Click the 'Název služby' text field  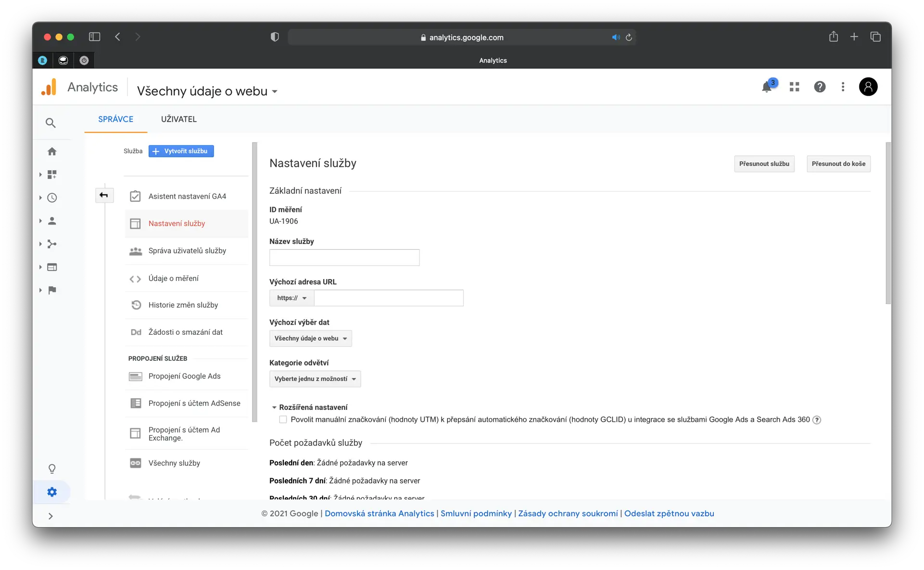click(344, 257)
